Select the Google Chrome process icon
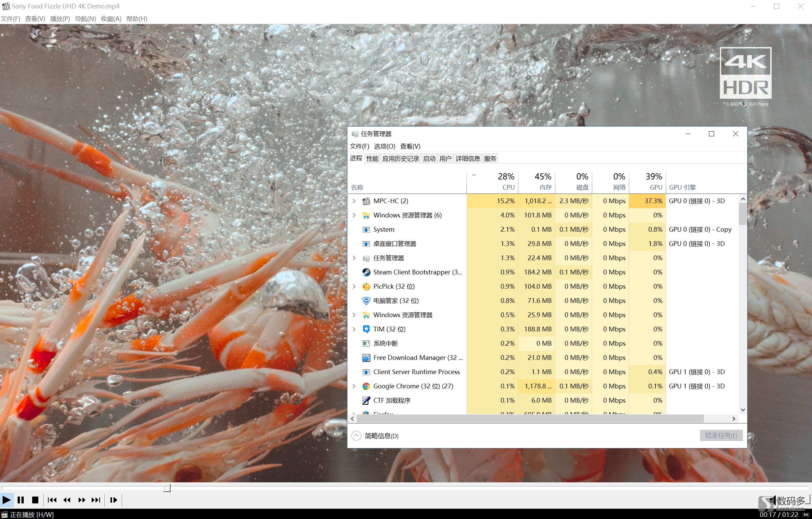The width and height of the screenshot is (812, 519). click(366, 386)
